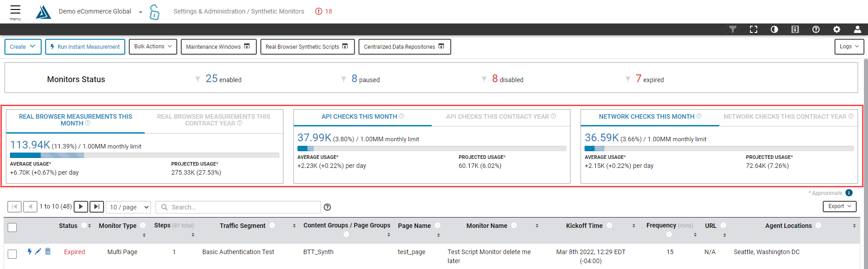Edit the expired monitor with pencil icon
Image resolution: width=868 pixels, height=269 pixels.
point(38,251)
